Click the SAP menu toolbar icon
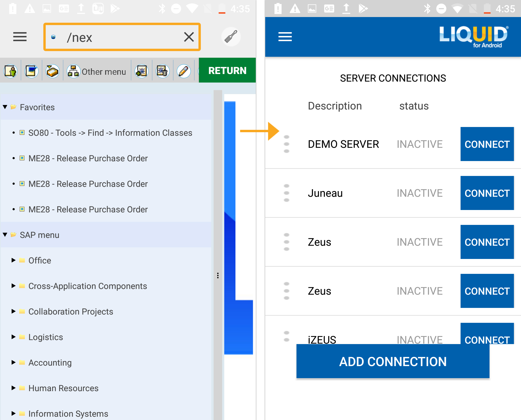 pos(31,71)
